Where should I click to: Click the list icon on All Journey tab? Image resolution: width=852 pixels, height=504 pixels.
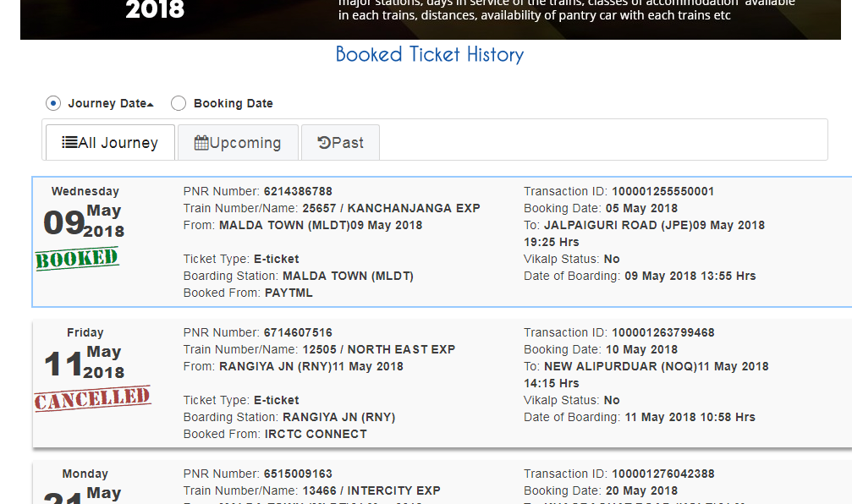pos(69,143)
